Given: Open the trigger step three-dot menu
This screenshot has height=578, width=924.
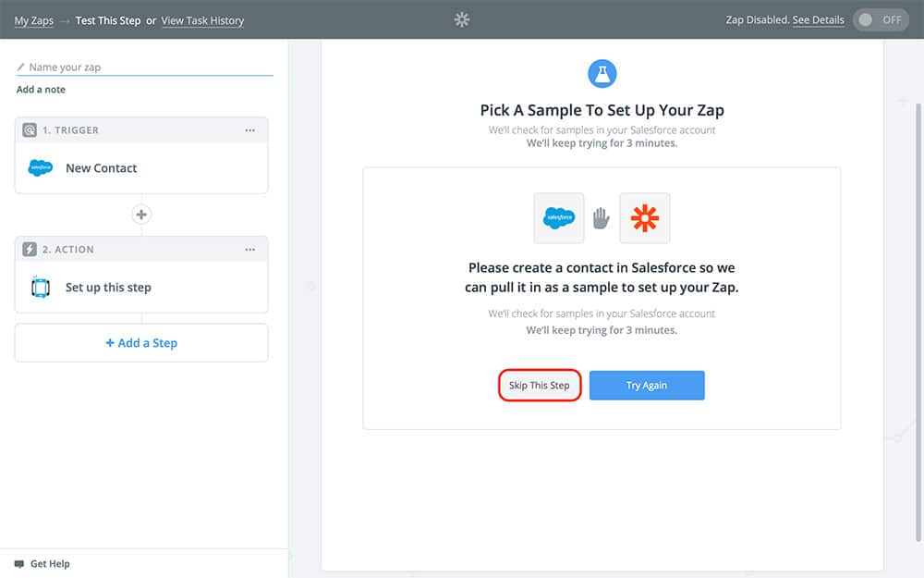Looking at the screenshot, I should (250, 130).
